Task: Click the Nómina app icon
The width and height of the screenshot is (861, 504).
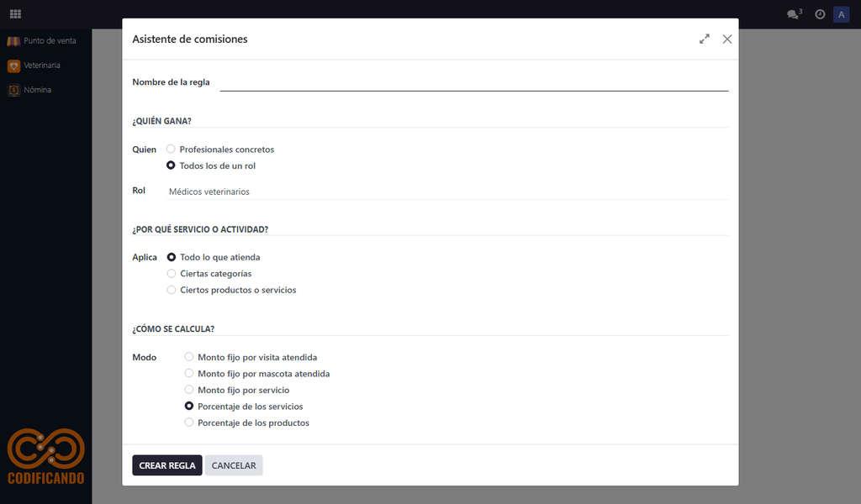Action: pyautogui.click(x=13, y=90)
